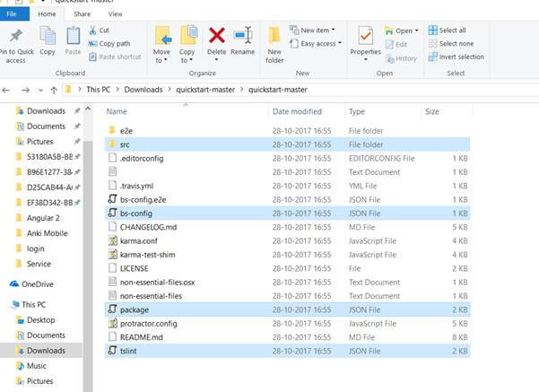The height and width of the screenshot is (392, 539).
Task: Sort by the Type column header
Action: click(x=357, y=111)
